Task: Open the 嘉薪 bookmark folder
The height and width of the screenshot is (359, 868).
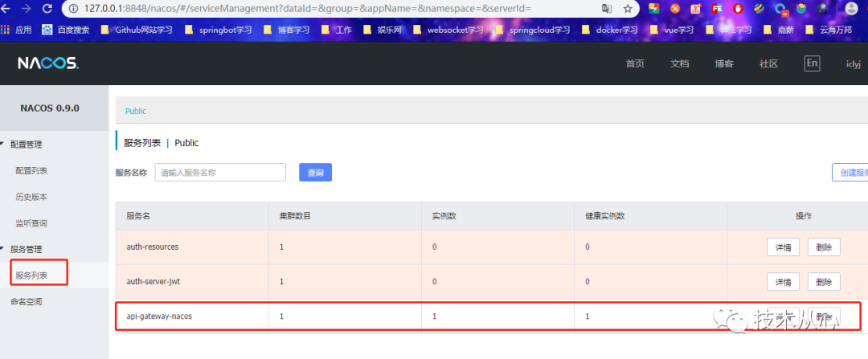Action: [x=778, y=30]
